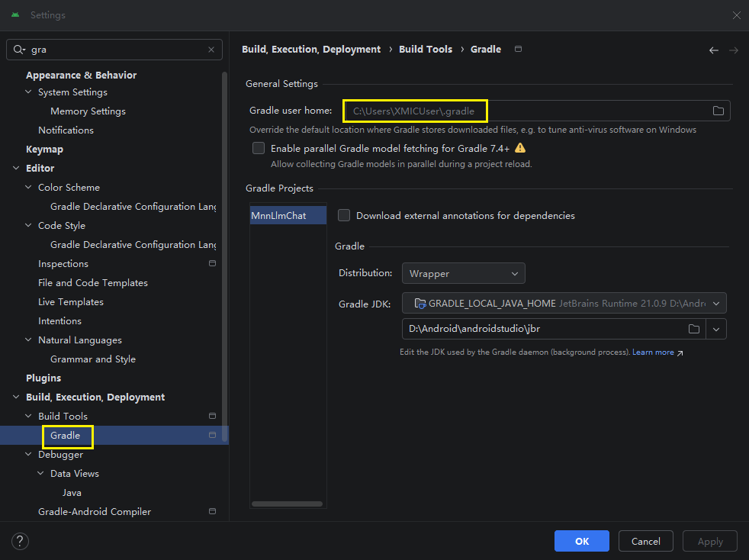Open the Gradle JDK dropdown

click(x=564, y=303)
